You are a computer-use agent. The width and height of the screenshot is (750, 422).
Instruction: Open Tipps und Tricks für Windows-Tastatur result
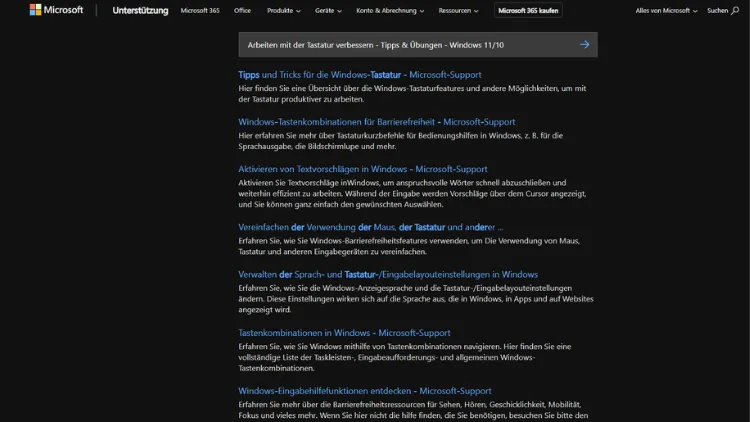pos(360,75)
